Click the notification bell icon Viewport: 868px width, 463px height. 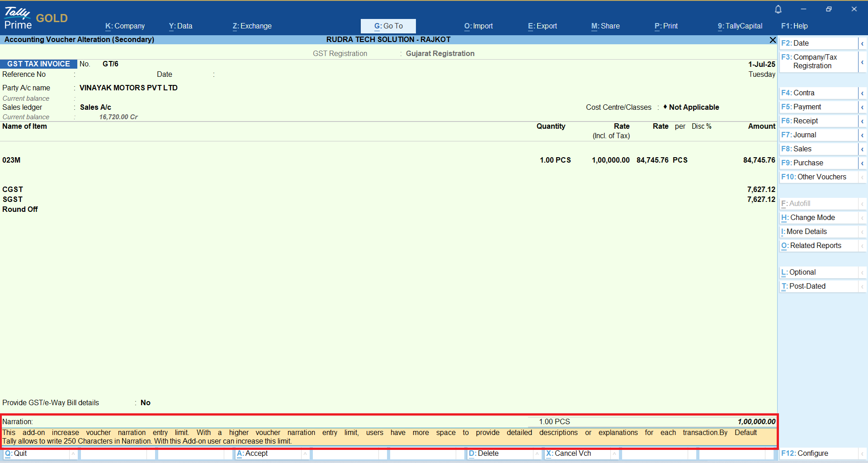778,9
